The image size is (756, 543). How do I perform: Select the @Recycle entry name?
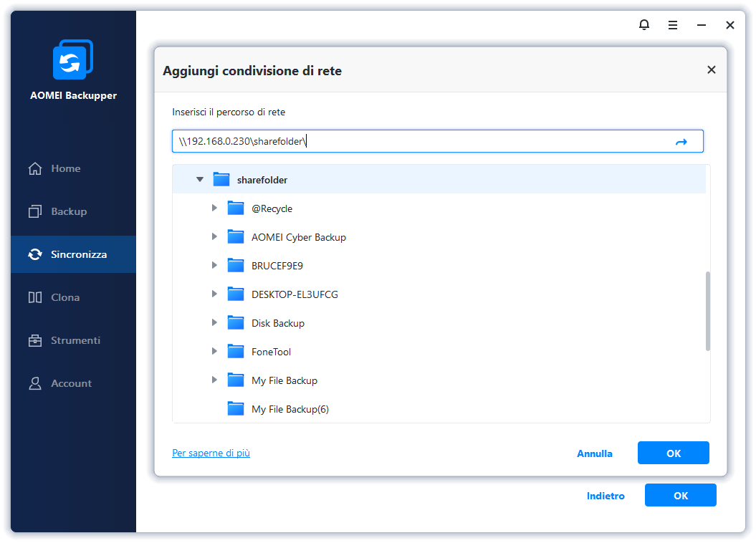[x=272, y=208]
